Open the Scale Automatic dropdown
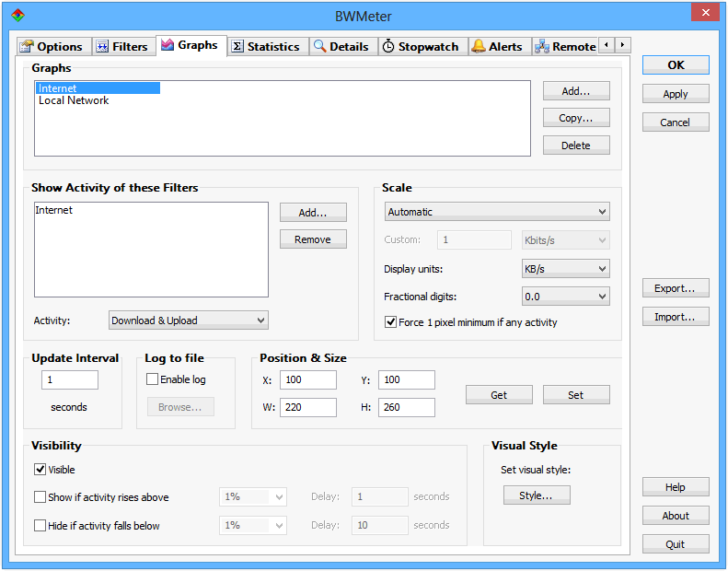This screenshot has width=728, height=571. pos(497,212)
